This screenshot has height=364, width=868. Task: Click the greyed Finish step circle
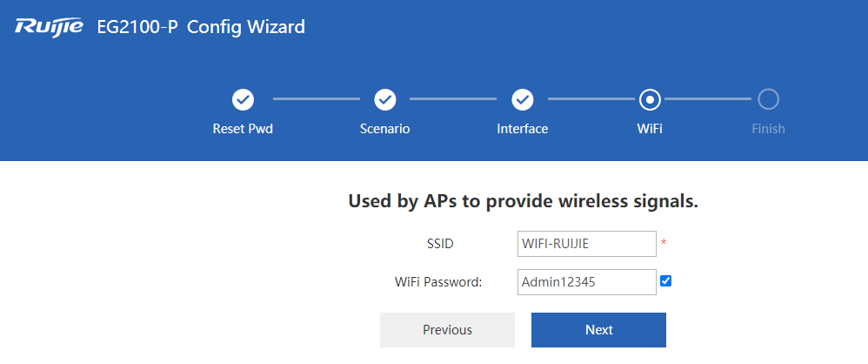point(768,99)
